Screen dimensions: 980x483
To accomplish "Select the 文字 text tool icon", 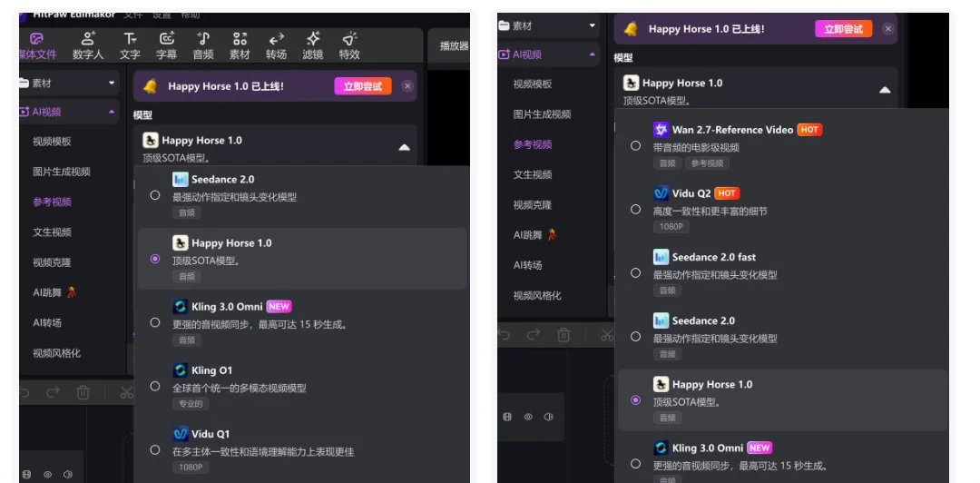I will 130,46.
